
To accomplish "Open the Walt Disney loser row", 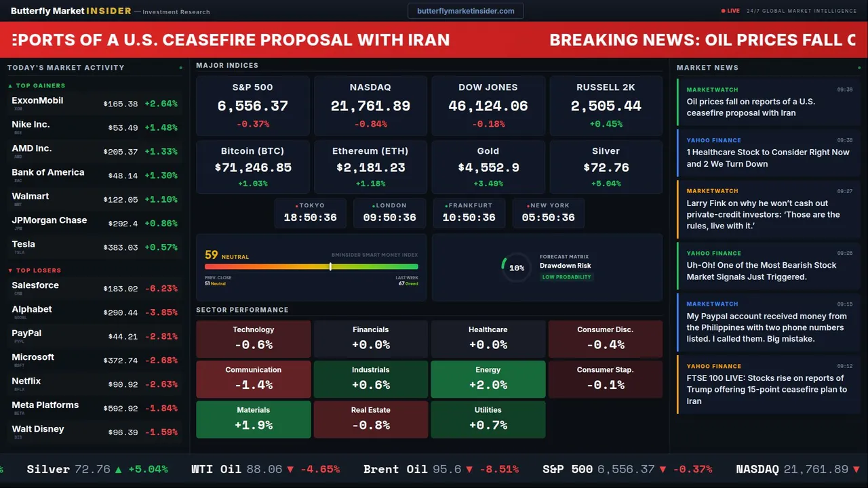I will 94,432.
